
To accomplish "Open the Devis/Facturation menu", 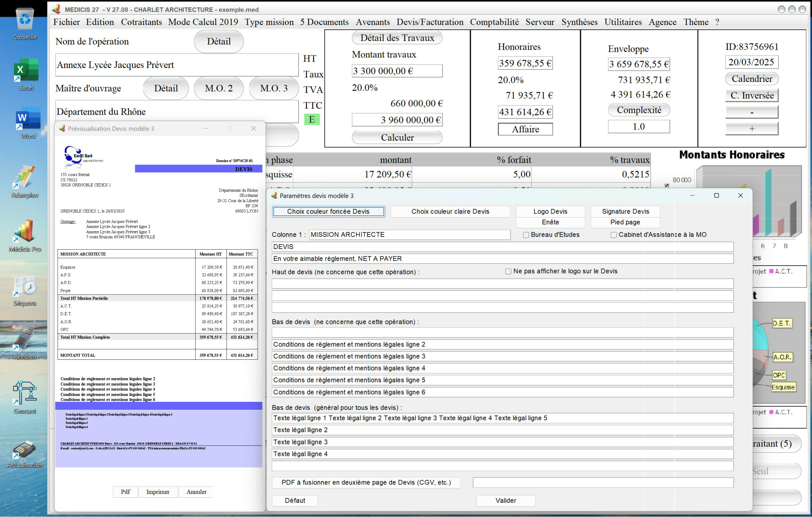I will click(430, 22).
